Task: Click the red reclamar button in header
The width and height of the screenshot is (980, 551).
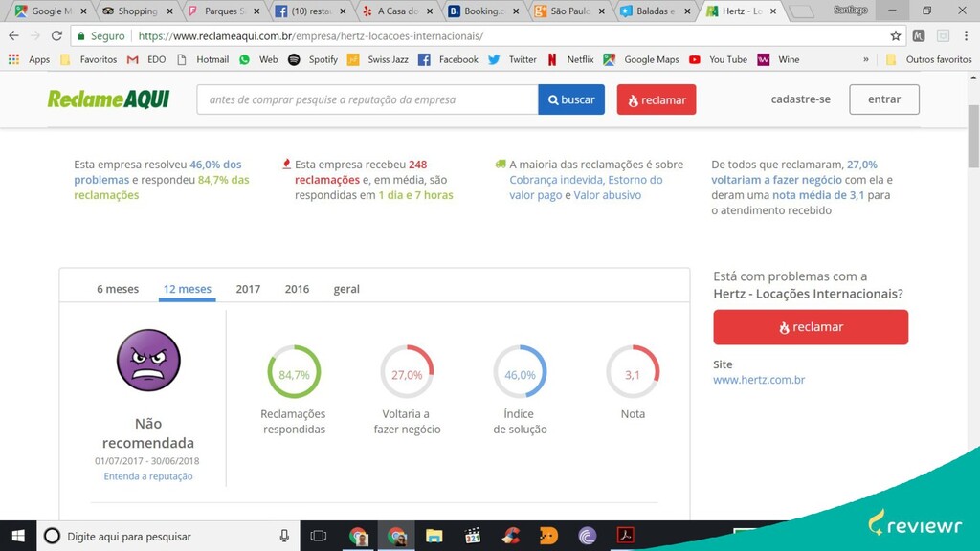Action: pos(657,99)
